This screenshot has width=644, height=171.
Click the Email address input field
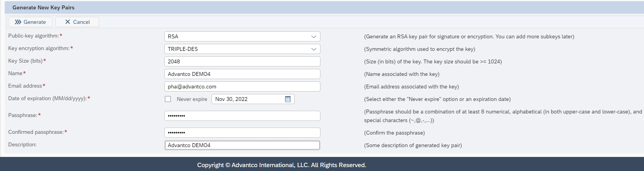pyautogui.click(x=242, y=86)
